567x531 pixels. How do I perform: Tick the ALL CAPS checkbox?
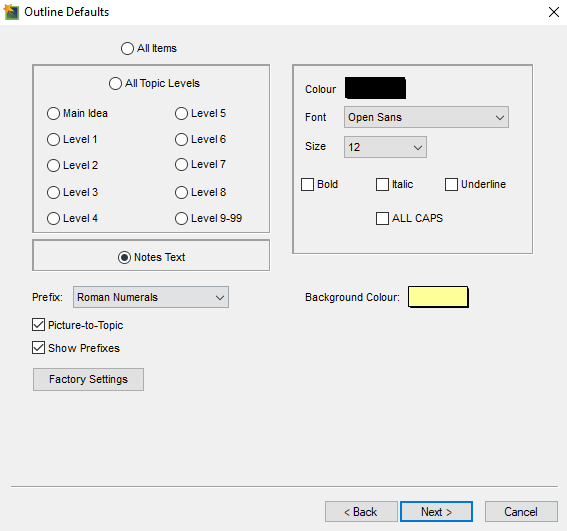[382, 218]
